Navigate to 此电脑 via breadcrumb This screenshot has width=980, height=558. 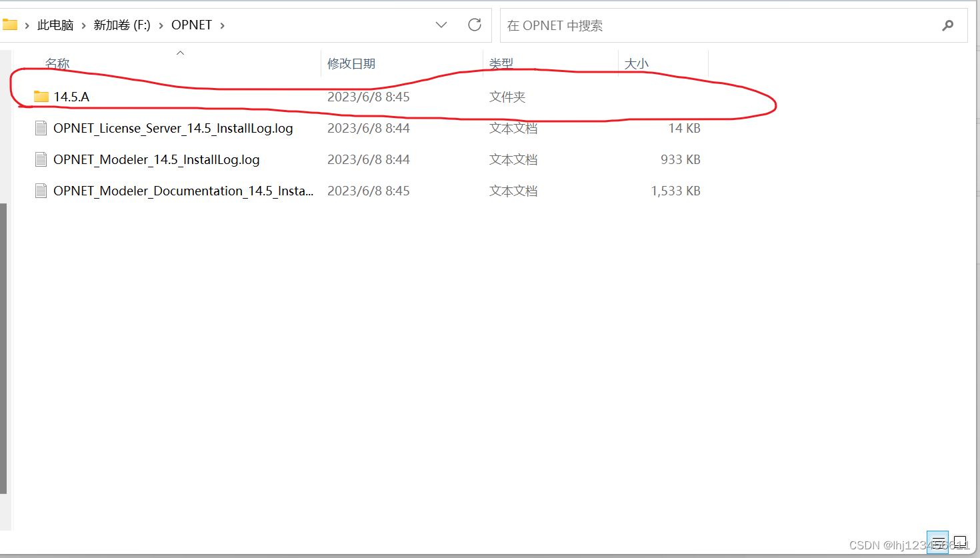point(56,24)
